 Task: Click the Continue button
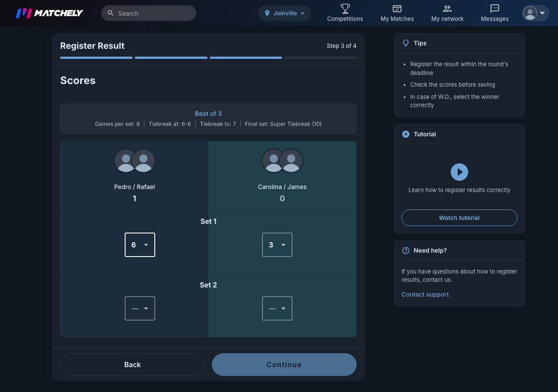tap(284, 365)
